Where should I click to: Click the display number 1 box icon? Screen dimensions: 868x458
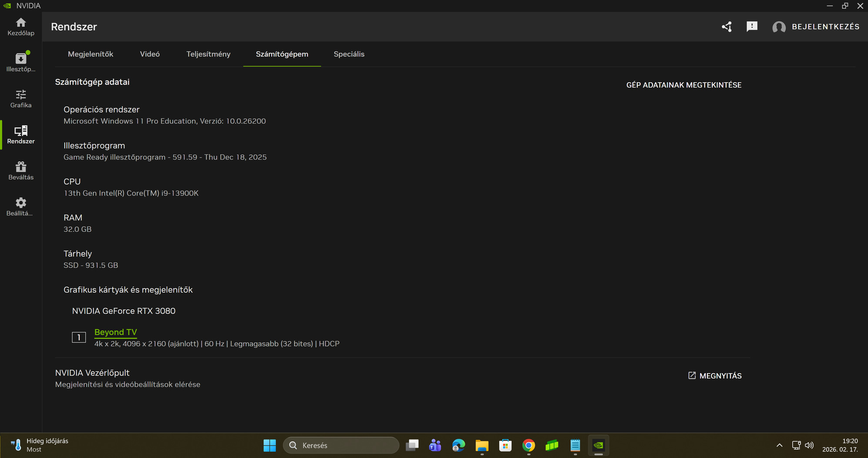(79, 337)
